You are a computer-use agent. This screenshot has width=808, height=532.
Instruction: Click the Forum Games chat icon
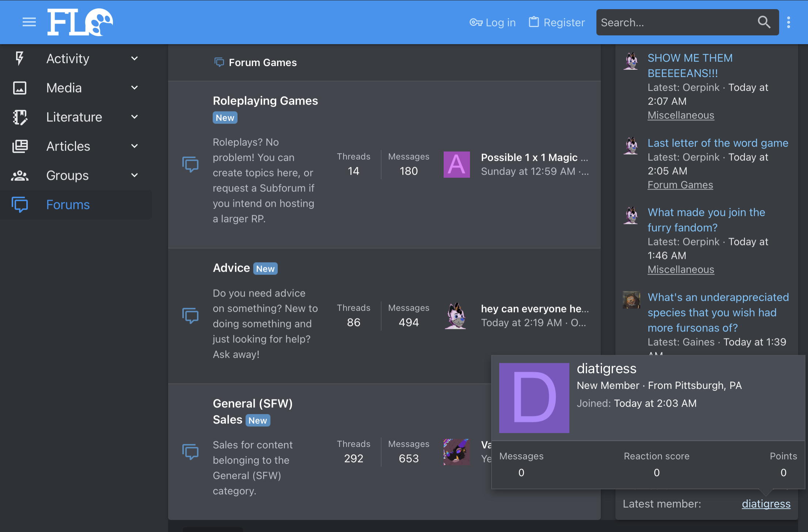tap(219, 62)
